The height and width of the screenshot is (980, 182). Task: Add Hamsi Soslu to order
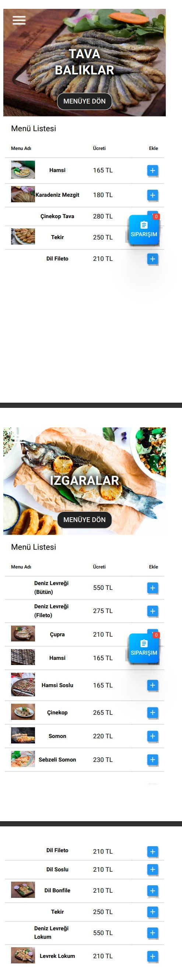(152, 685)
